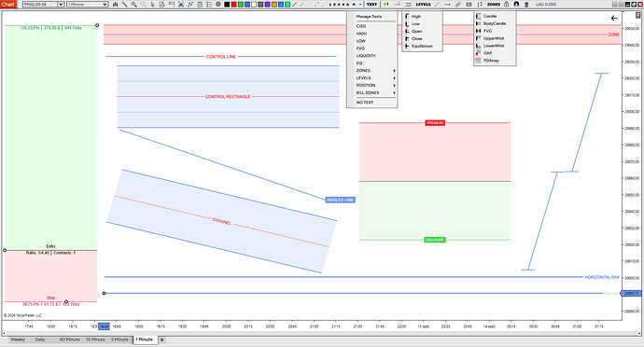Click the highlighted 18:36 time marker
The width and height of the screenshot is (644, 347).
tap(104, 326)
